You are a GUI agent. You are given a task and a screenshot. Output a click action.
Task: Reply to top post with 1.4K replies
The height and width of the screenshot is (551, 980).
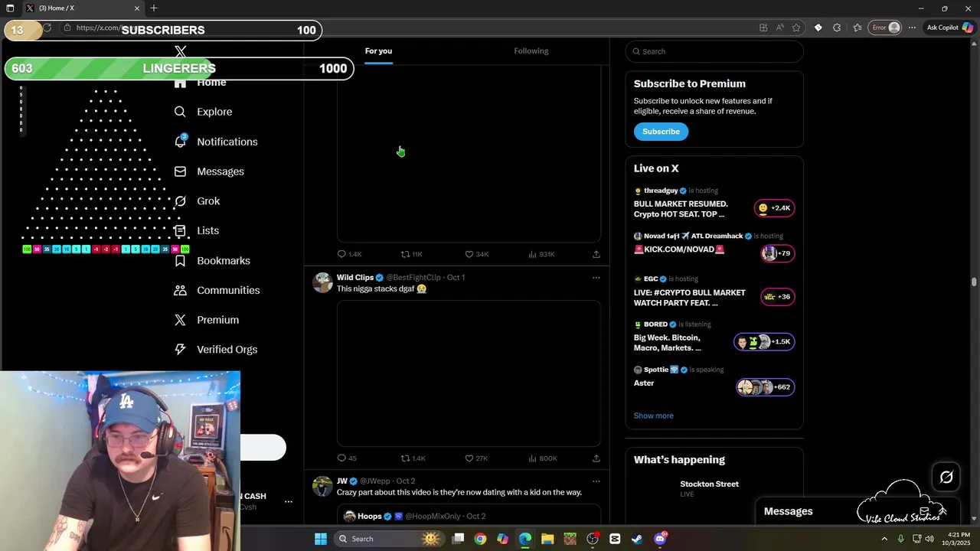[349, 254]
